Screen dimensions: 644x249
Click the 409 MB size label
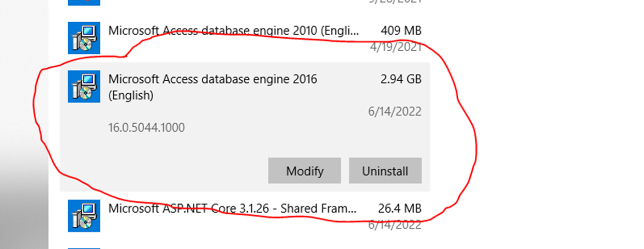click(x=400, y=31)
